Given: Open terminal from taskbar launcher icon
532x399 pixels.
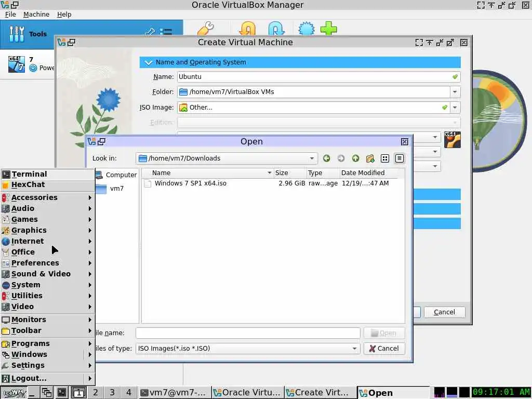Looking at the screenshot, I should click(x=61, y=393).
